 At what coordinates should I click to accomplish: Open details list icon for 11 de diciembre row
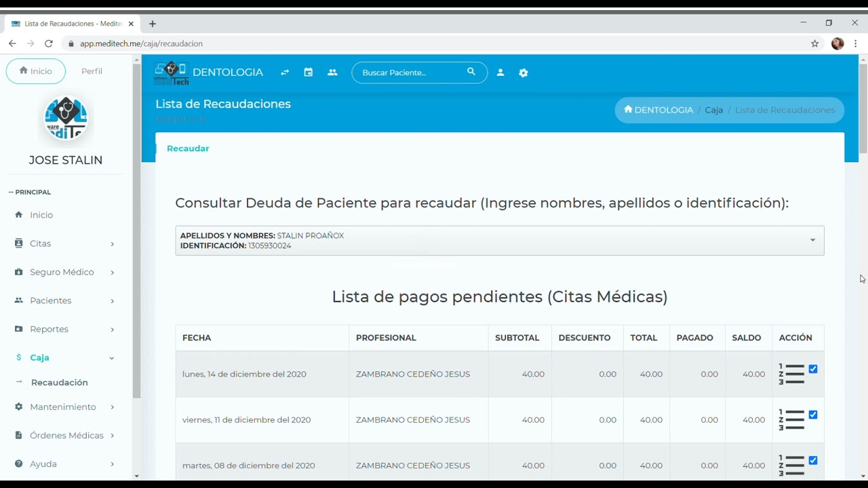(x=791, y=420)
